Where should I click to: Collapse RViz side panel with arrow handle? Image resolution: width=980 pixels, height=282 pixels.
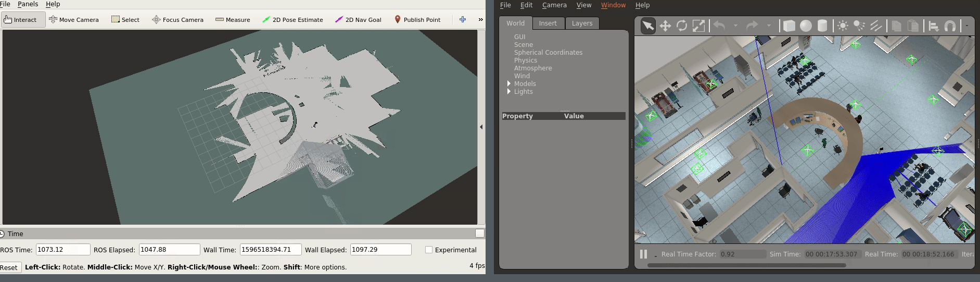click(x=481, y=127)
